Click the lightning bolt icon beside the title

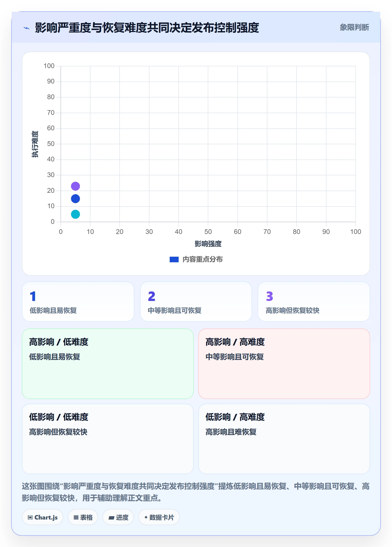pyautogui.click(x=27, y=28)
